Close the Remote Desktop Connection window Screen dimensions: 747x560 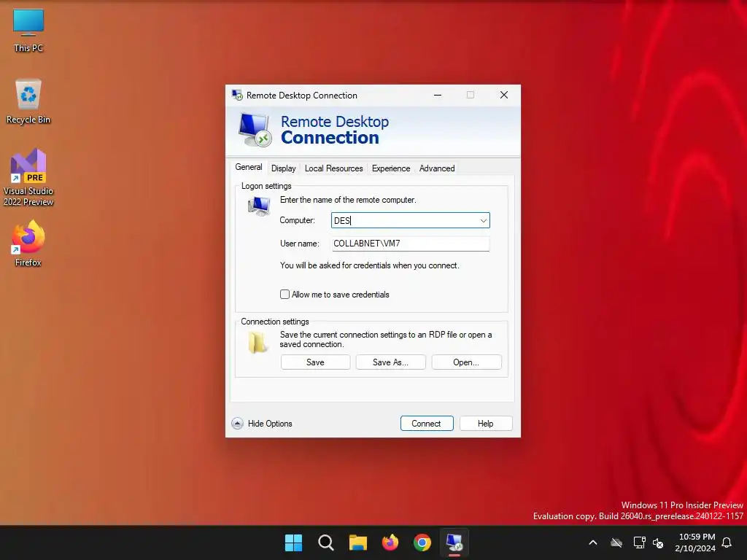(x=503, y=96)
